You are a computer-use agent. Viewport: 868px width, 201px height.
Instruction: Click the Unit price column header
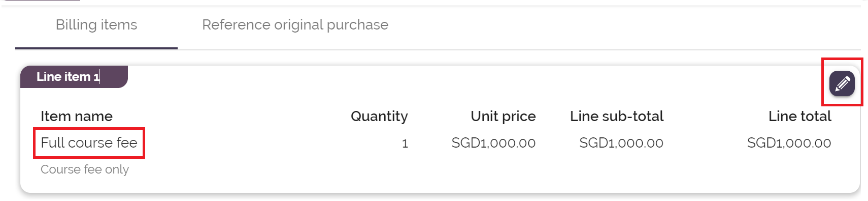click(503, 117)
